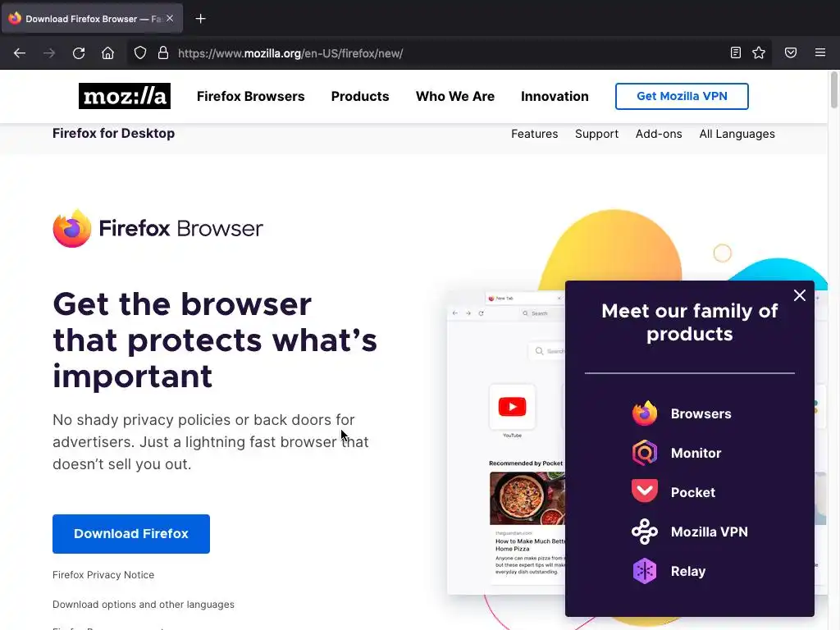Close the family of products popup

(x=799, y=295)
